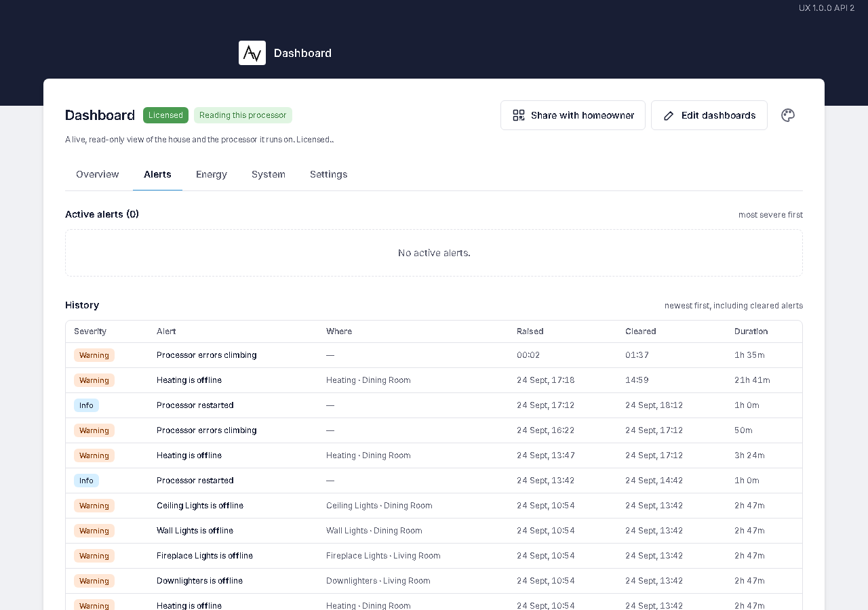Go to the System tab

coord(269,174)
